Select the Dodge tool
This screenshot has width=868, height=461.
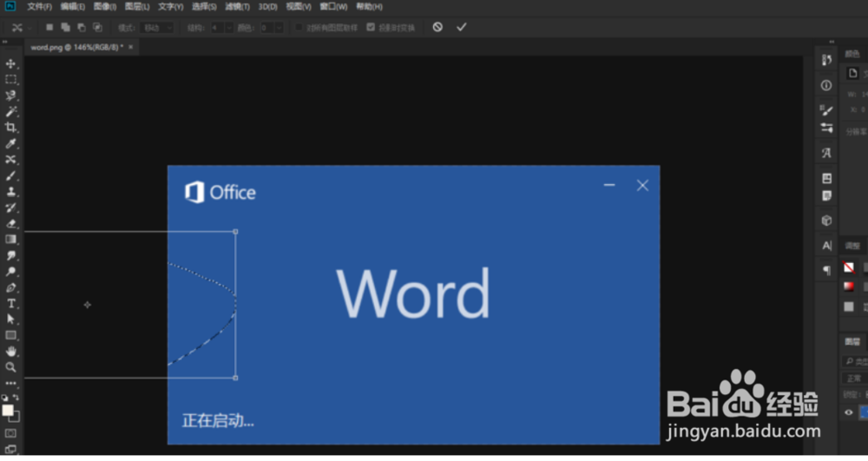click(x=10, y=271)
